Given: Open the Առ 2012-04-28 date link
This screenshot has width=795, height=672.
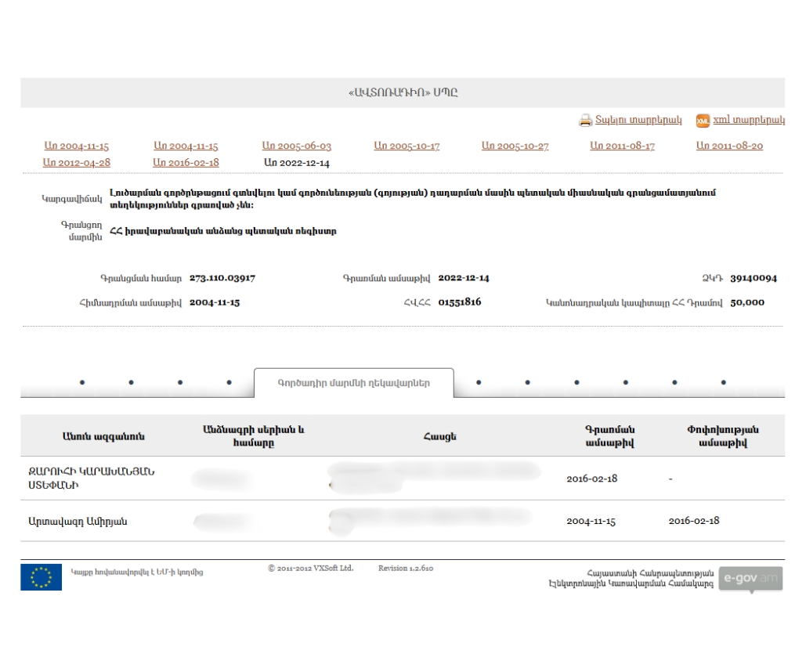Looking at the screenshot, I should point(77,163).
